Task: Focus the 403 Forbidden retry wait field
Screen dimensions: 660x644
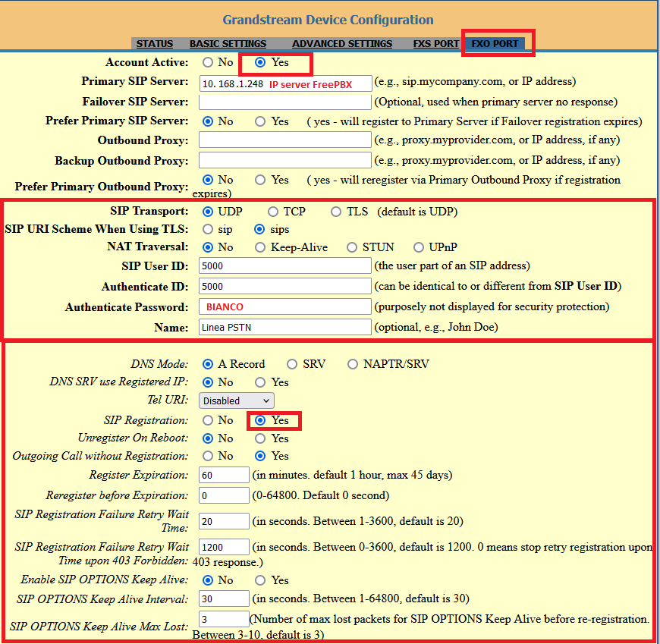Action: (224, 547)
